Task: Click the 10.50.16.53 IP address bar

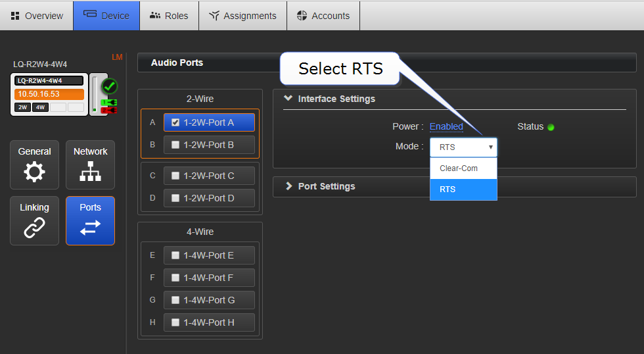Action: [x=49, y=94]
